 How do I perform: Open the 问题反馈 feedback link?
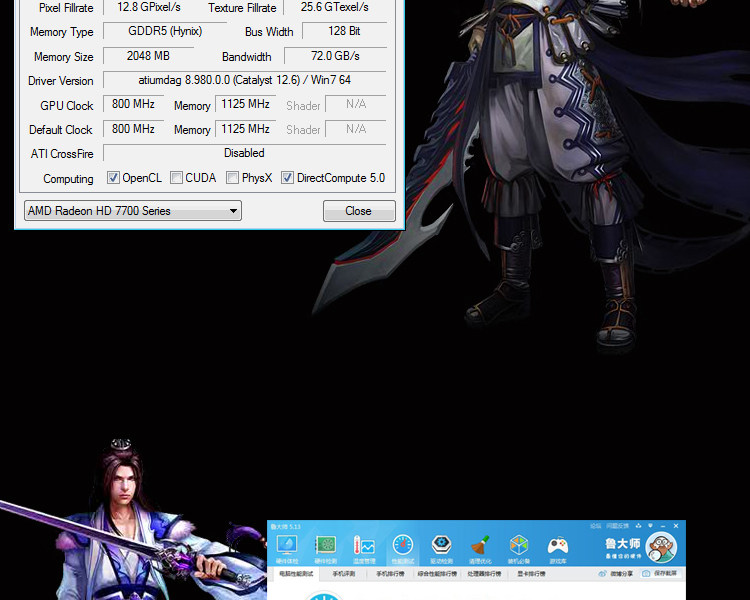pos(618,526)
